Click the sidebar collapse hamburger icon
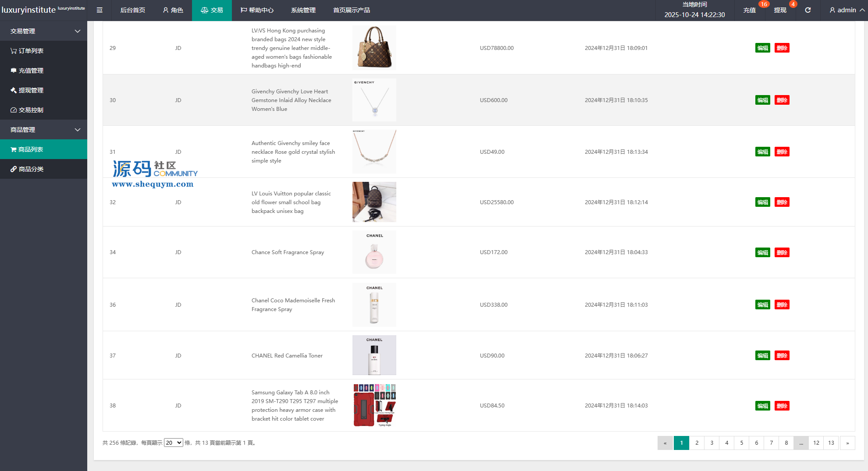Viewport: 868px width, 471px height. pos(100,10)
